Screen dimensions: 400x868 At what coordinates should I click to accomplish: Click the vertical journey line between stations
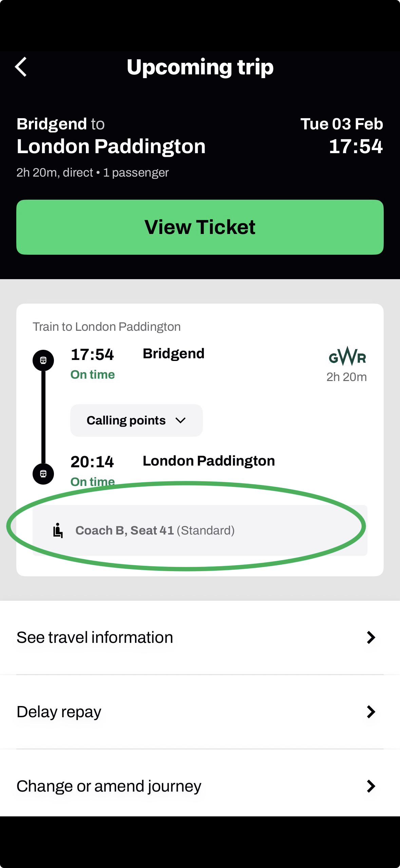[x=43, y=417]
